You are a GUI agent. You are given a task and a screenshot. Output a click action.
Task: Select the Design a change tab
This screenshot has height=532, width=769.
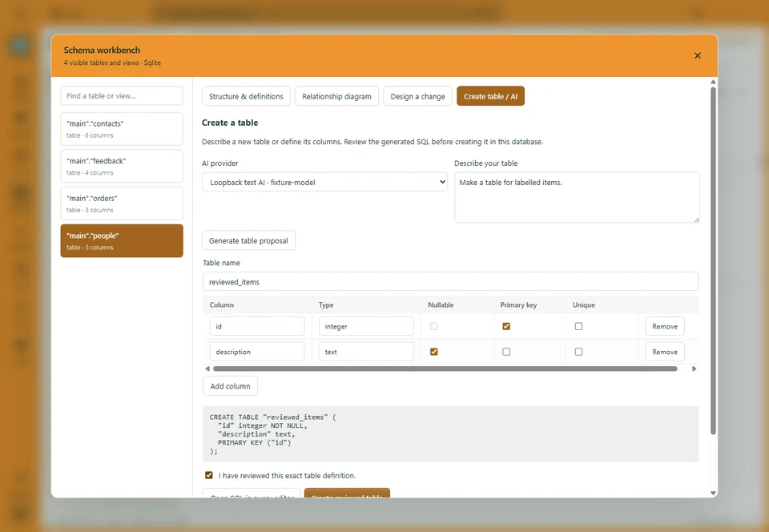tap(417, 96)
